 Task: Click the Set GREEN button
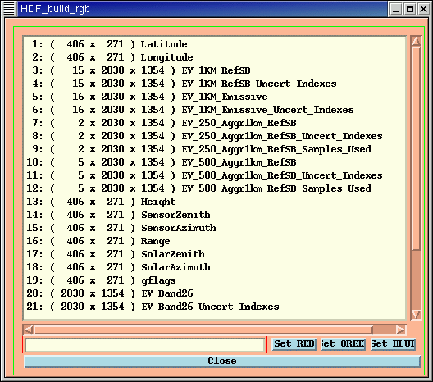tap(343, 344)
